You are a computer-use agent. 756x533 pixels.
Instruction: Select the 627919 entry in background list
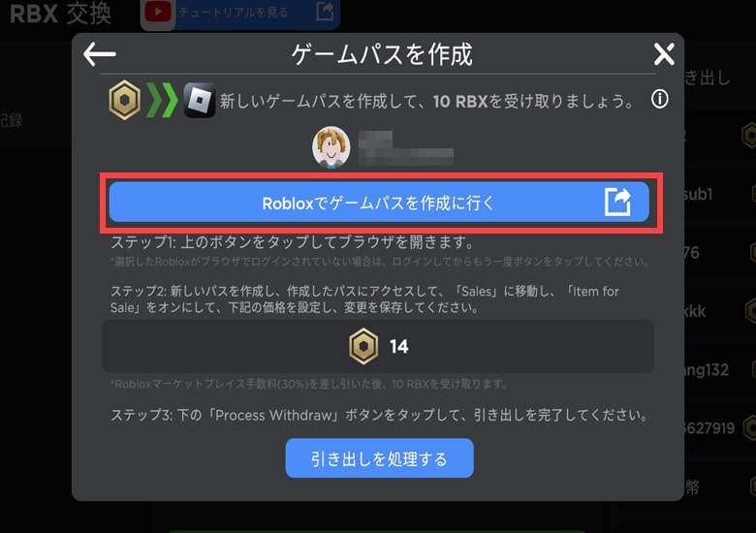coord(709,428)
